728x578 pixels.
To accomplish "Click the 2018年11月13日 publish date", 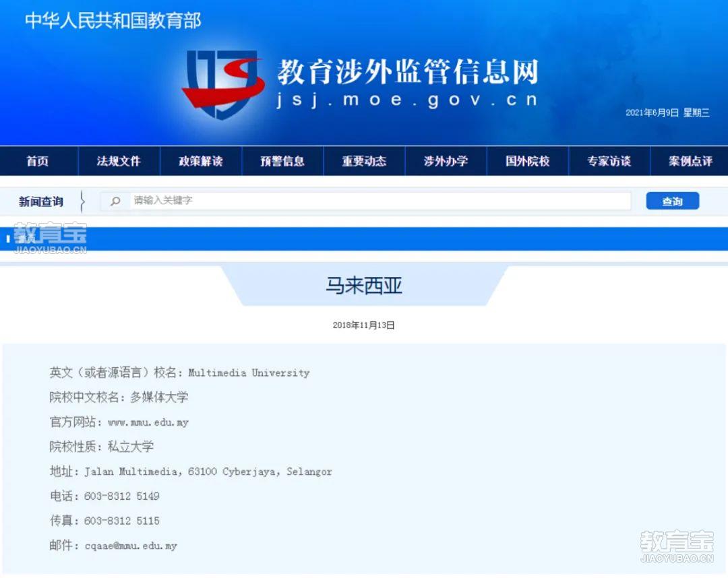I will 363,325.
